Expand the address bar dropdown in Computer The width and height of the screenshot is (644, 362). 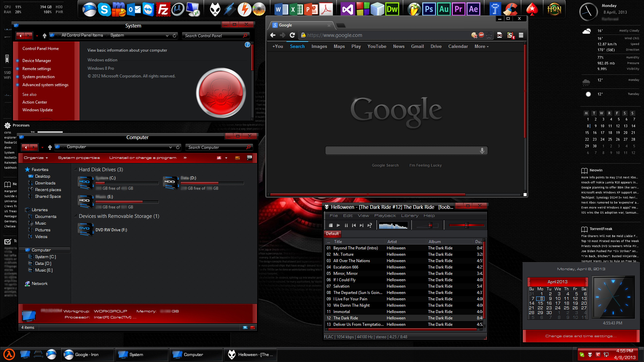pos(170,147)
